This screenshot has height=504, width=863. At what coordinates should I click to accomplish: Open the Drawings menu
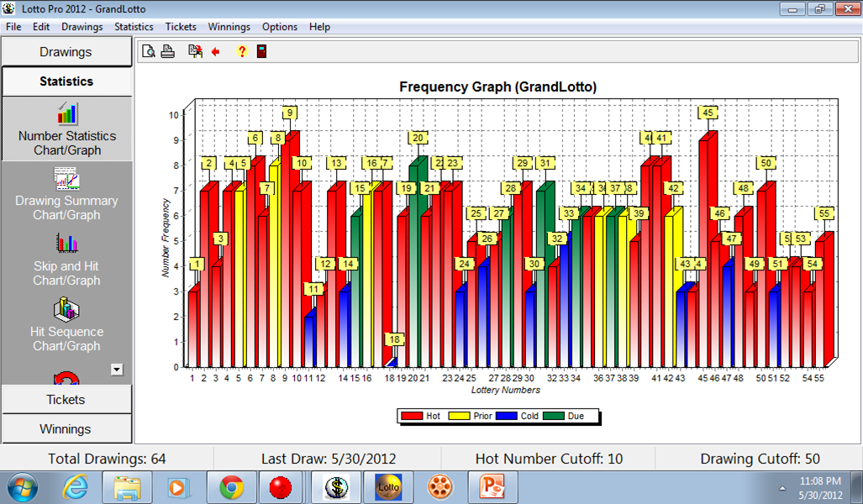[x=82, y=26]
